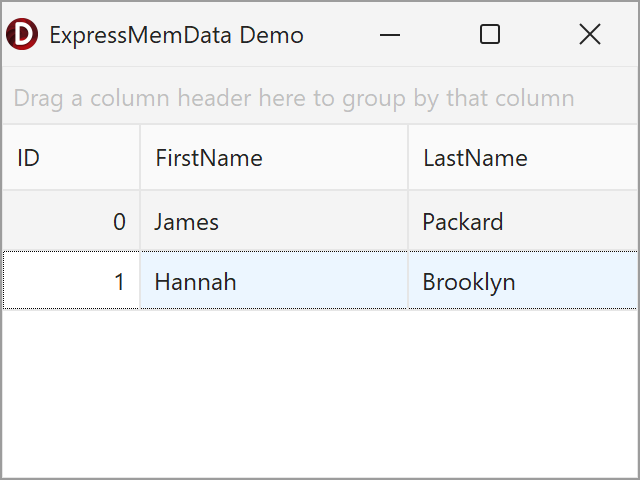The height and width of the screenshot is (480, 640).
Task: Select the ID cell containing 1
Action: pyautogui.click(x=71, y=282)
